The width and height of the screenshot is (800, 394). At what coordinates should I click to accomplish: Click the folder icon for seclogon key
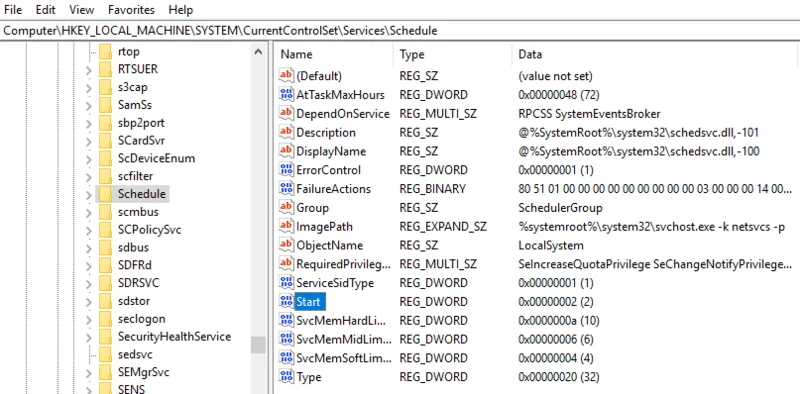pyautogui.click(x=105, y=318)
